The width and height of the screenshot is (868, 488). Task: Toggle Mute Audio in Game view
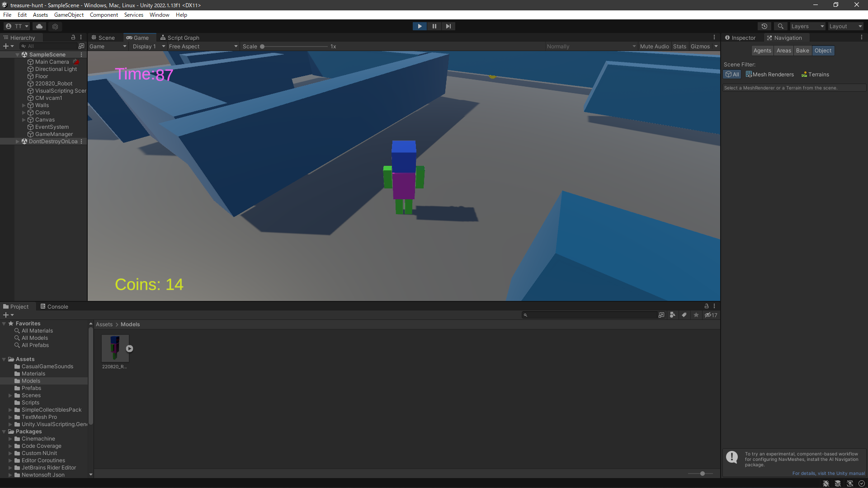pyautogui.click(x=654, y=47)
